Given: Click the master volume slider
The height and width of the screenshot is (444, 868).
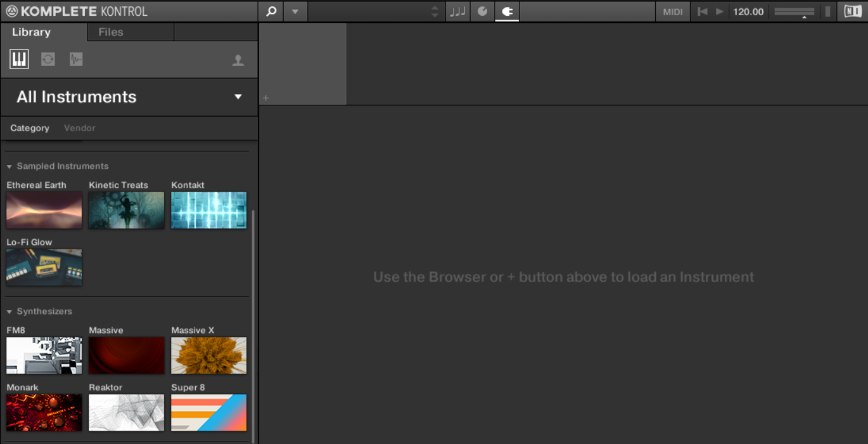Looking at the screenshot, I should (794, 11).
